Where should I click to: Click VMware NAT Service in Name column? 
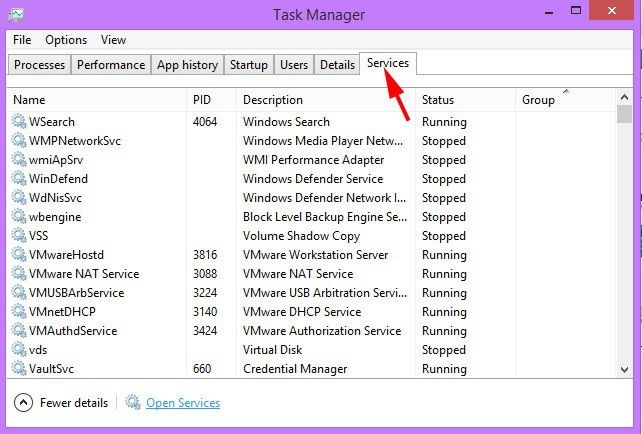pyautogui.click(x=84, y=274)
